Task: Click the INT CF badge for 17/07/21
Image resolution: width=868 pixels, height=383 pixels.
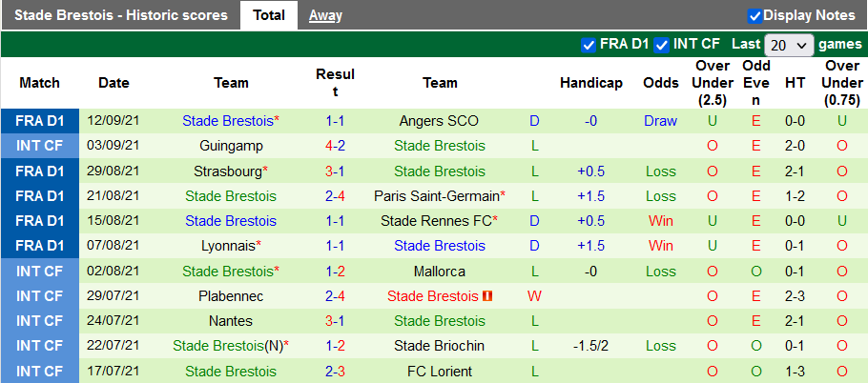Action: coord(40,371)
